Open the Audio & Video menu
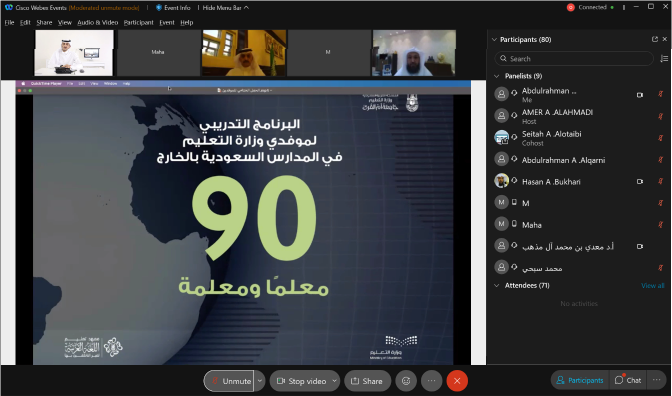Viewport: 672px width, 396px height. point(98,22)
